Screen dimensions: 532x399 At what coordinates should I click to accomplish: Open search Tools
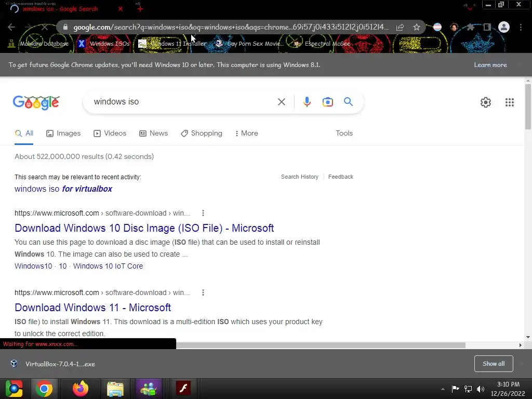(x=344, y=134)
